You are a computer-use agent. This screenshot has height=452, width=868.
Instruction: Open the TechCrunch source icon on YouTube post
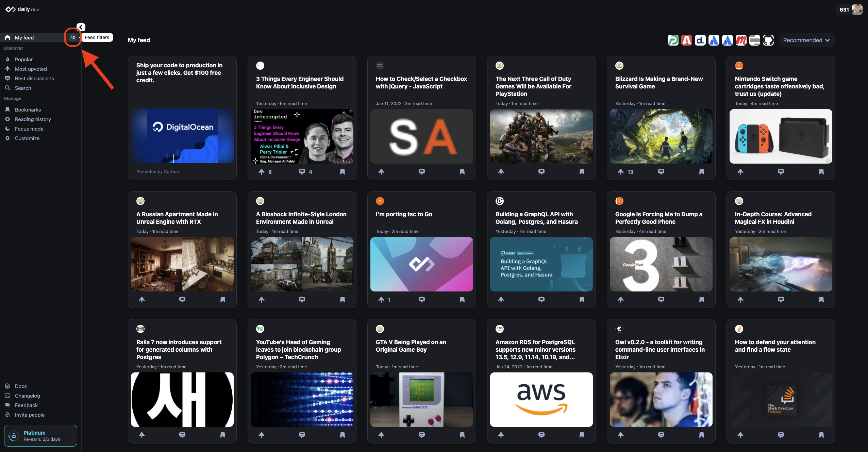pos(260,329)
